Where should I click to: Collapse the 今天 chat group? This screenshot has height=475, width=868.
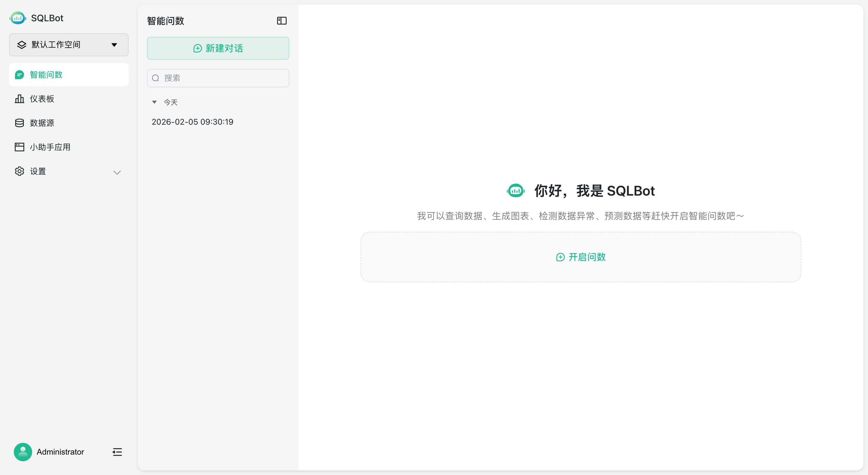pyautogui.click(x=154, y=102)
